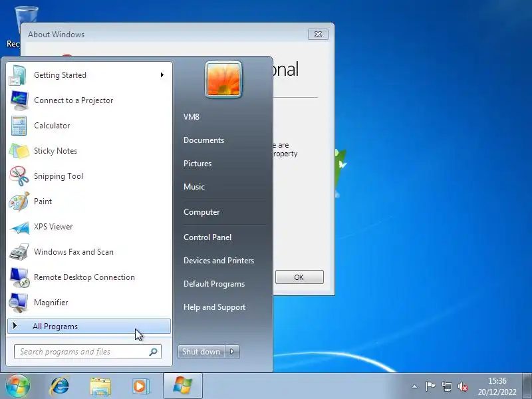Viewport: 532px width, 399px height.
Task: Click the Sticky Notes label text
Action: tap(56, 151)
